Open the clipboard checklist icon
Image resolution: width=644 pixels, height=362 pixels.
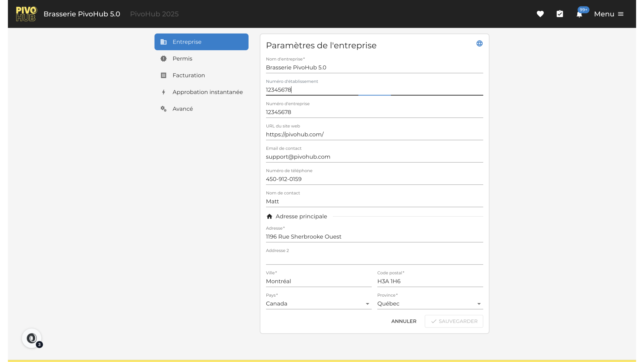tap(560, 14)
